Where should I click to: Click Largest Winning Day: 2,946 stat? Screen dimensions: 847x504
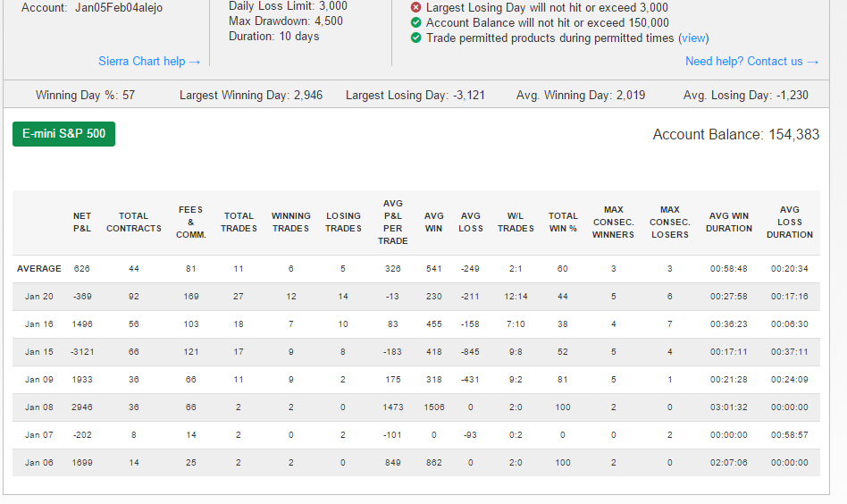click(x=251, y=95)
